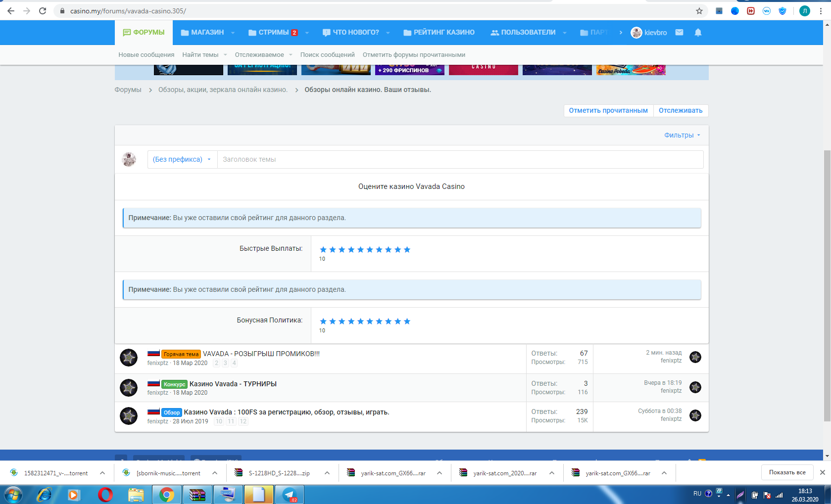Click the navbar right scroll arrow
Viewport: 831px width, 504px height.
[621, 32]
